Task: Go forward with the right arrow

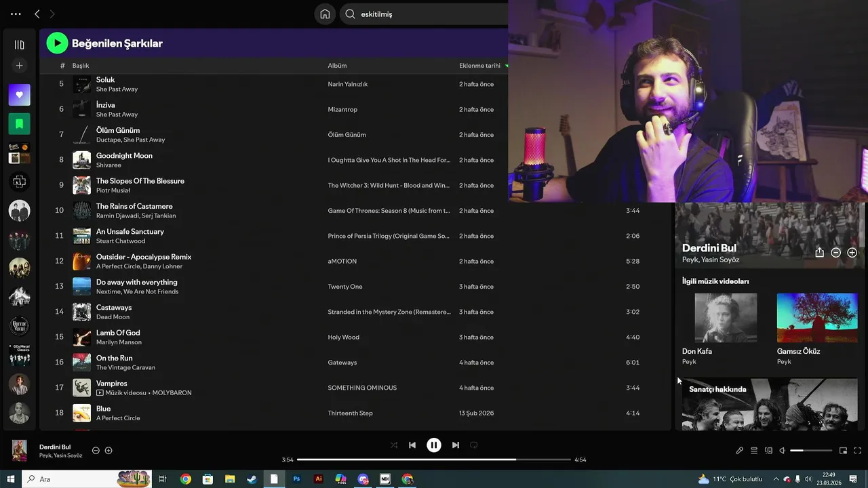Action: 52,14
